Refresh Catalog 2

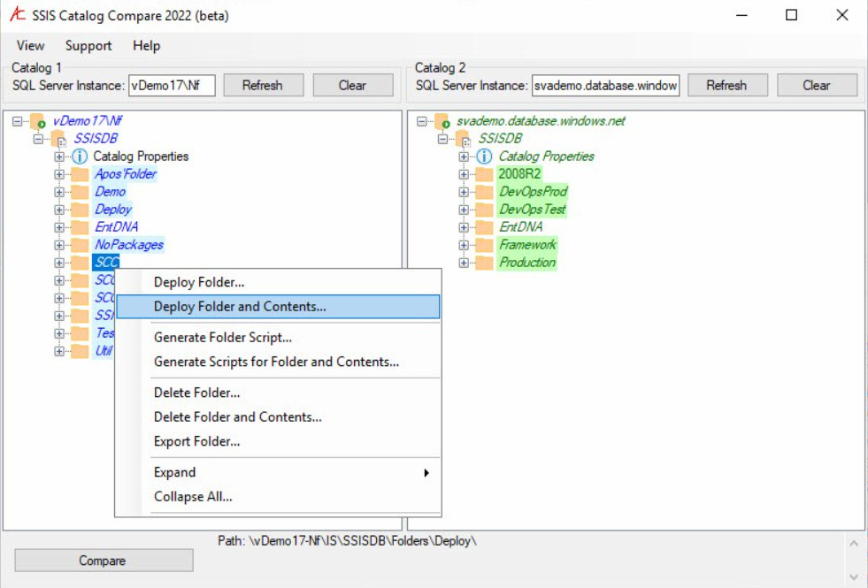[727, 85]
